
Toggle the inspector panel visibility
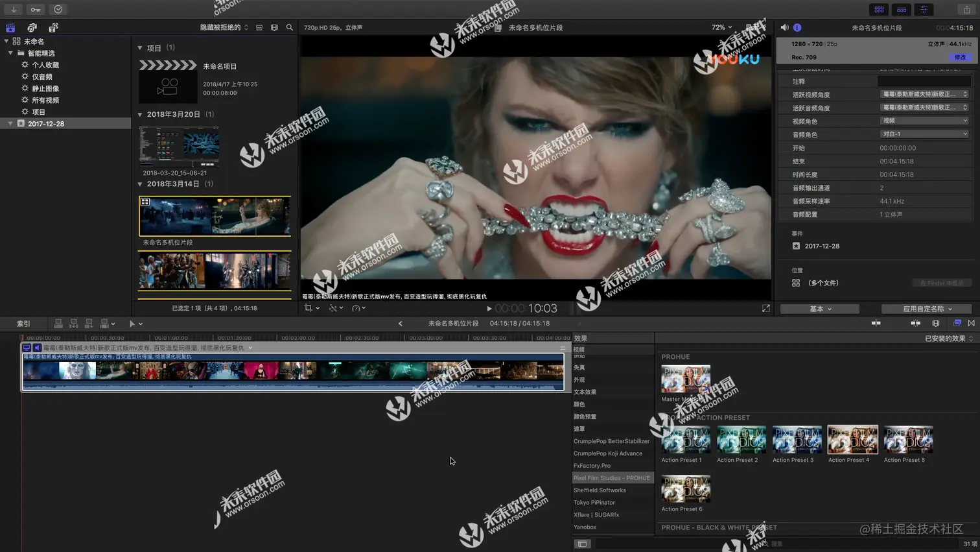(x=924, y=10)
